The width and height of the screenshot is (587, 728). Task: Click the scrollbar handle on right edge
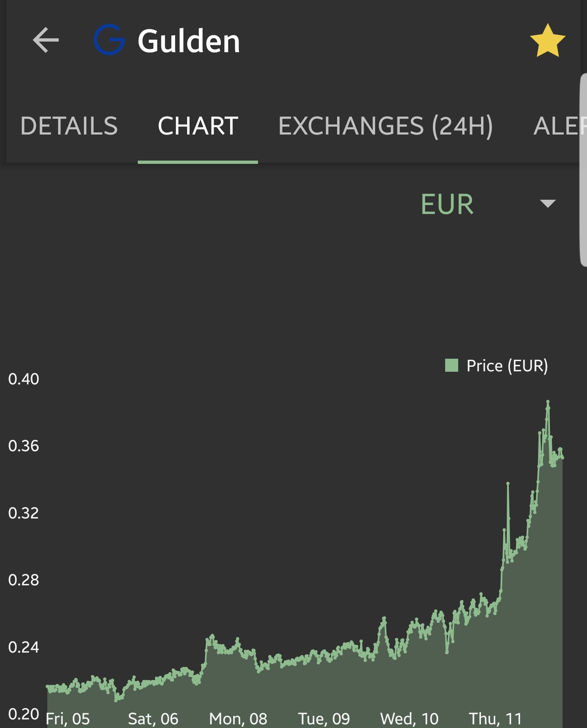583,170
